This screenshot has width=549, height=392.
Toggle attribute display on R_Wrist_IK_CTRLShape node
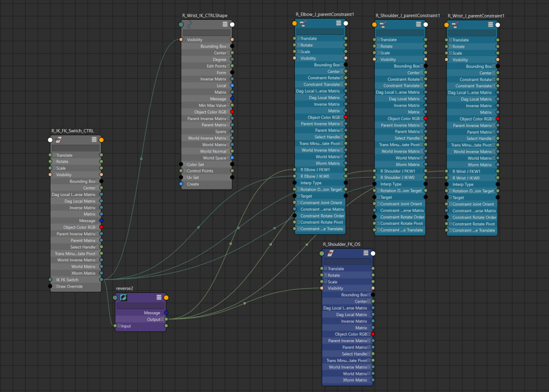tap(225, 24)
